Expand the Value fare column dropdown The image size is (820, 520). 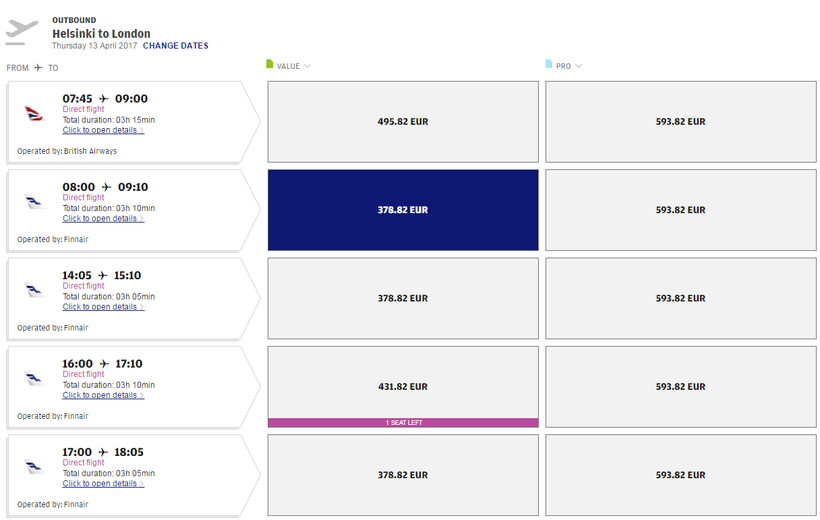point(307,66)
